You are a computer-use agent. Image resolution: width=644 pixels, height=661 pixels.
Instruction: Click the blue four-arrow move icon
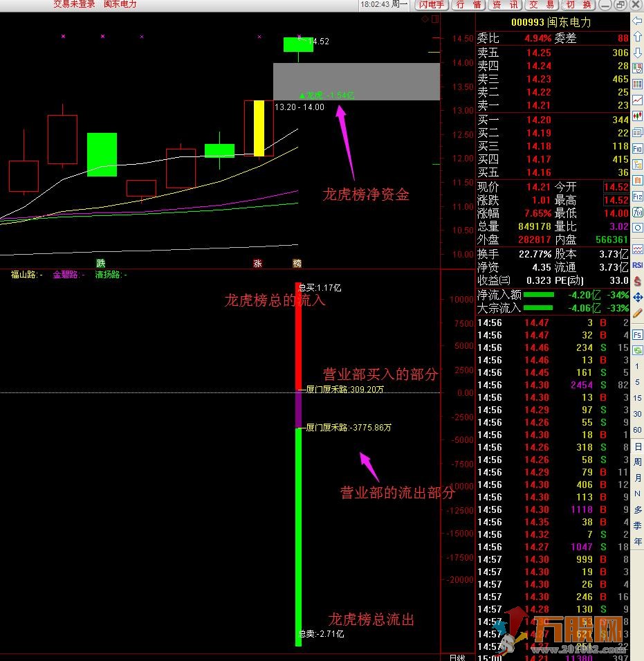coord(637,297)
